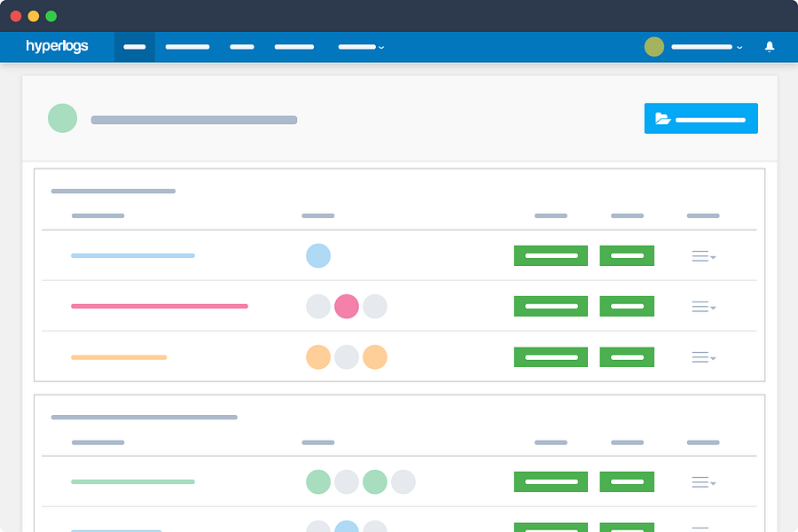Click the first green button in the second row

click(x=551, y=306)
